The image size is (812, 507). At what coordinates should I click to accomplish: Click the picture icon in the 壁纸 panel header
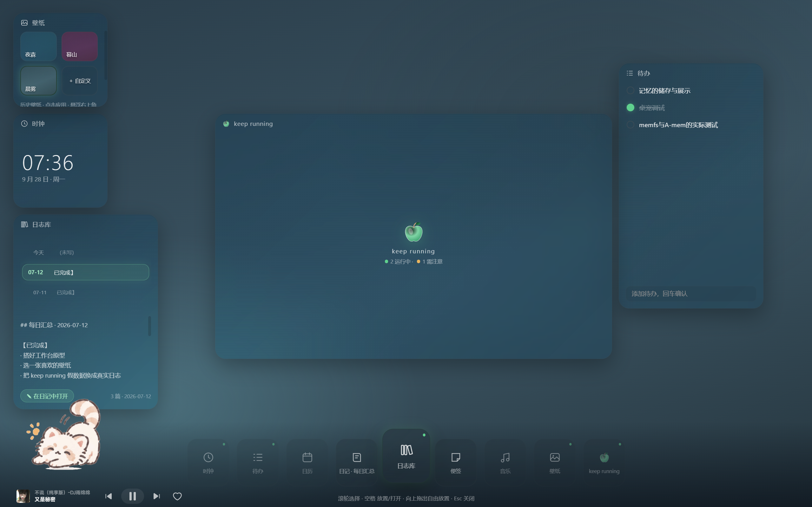[x=24, y=23]
